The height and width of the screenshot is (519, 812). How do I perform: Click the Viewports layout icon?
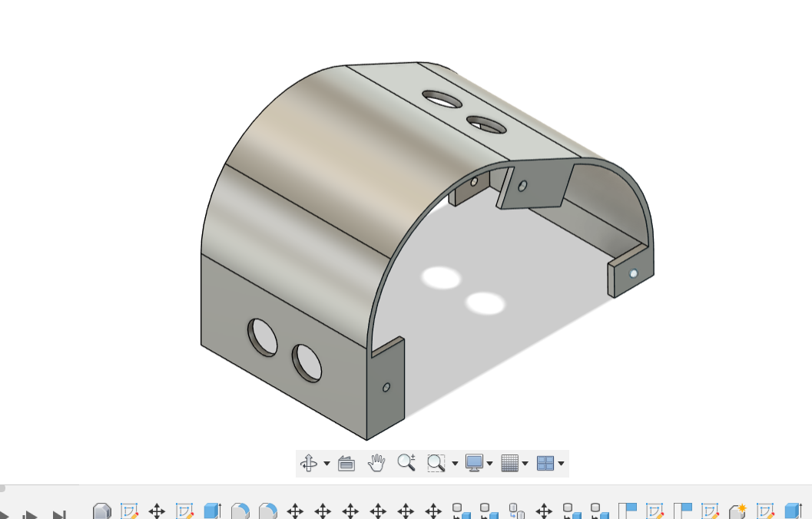(x=545, y=463)
